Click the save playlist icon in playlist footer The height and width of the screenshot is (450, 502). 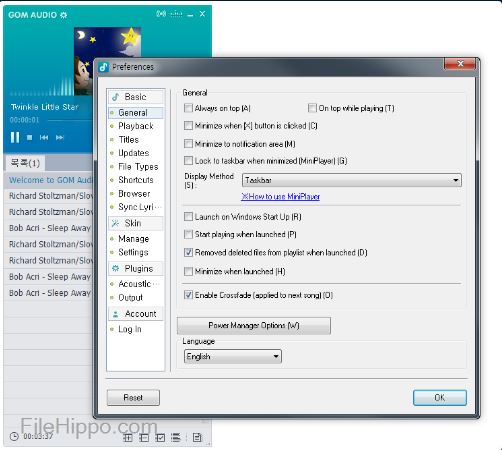pos(197,438)
